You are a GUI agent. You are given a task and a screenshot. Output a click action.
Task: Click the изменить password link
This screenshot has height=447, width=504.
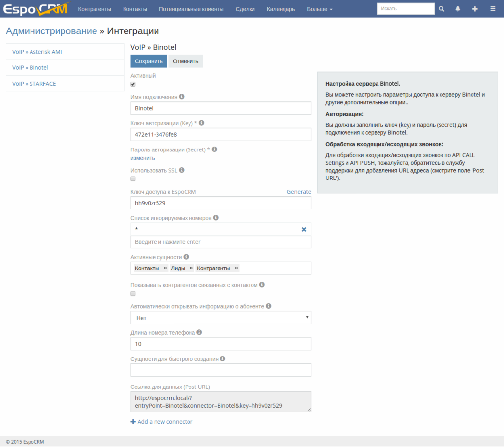pyautogui.click(x=143, y=158)
